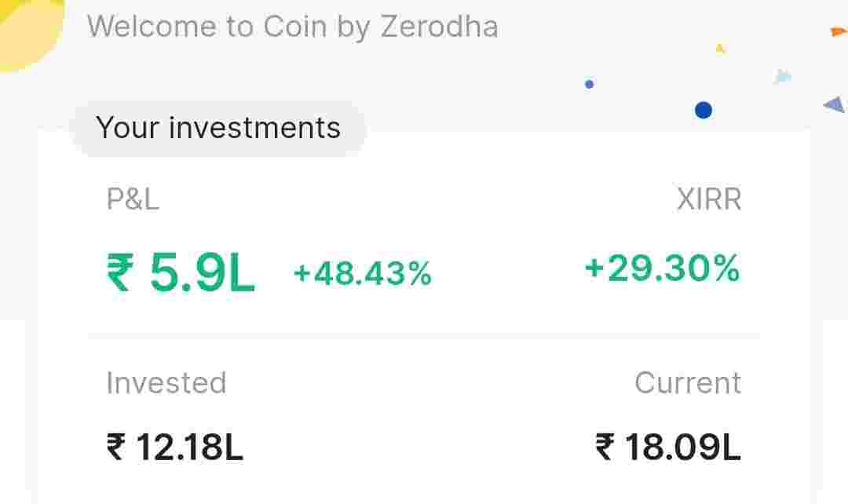
Task: Tap the Welcome to Coin by Zerodha heading
Action: [292, 27]
